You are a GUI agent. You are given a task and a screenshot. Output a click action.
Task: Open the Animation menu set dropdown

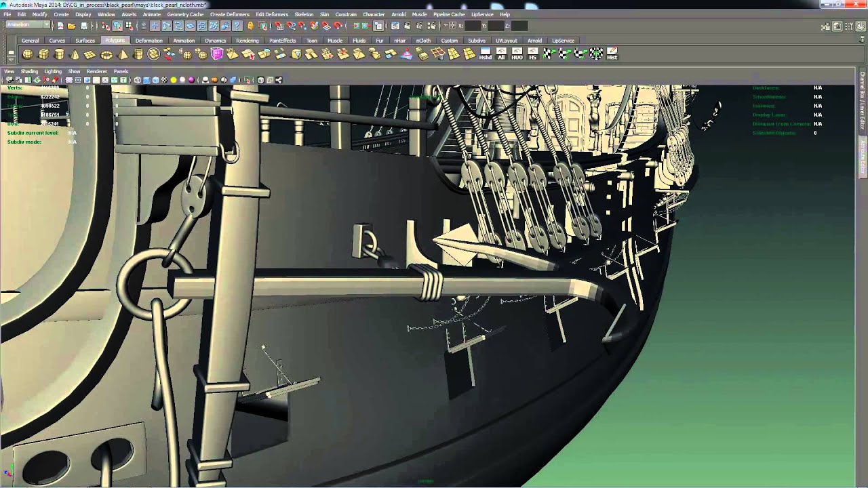(28, 25)
